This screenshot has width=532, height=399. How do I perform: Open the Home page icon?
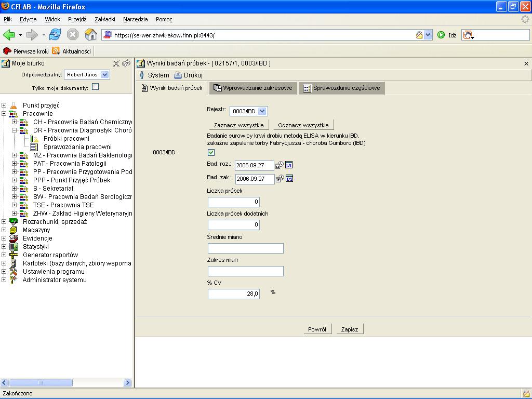[x=90, y=35]
